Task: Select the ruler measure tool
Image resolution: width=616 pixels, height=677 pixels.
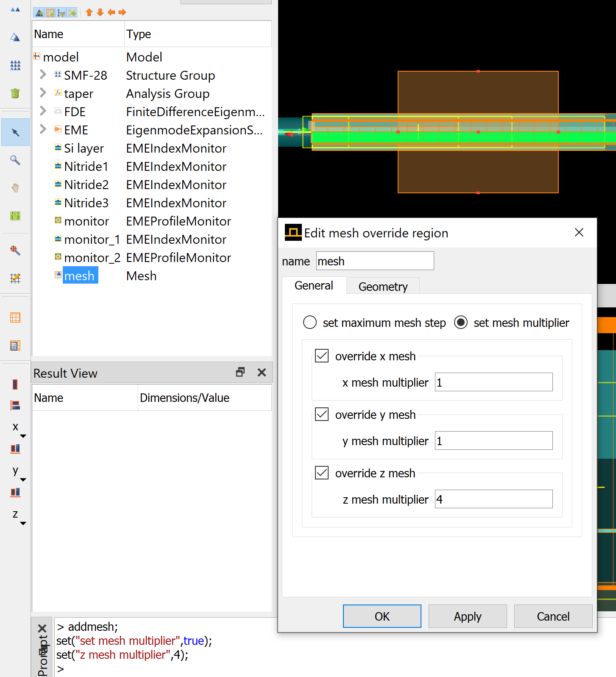Action: (15, 216)
